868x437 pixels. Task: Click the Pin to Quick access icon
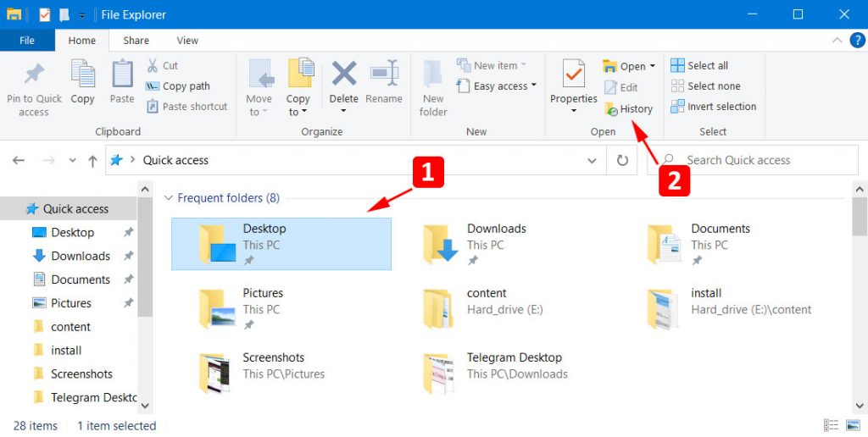34,75
